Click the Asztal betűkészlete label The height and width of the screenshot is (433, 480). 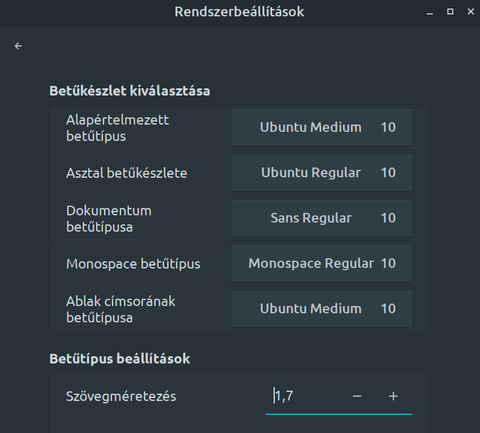point(127,173)
